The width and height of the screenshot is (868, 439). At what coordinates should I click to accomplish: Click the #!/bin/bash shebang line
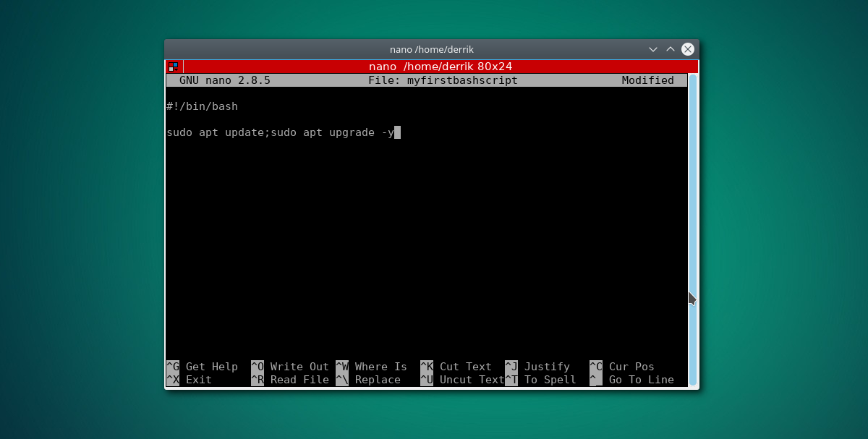point(202,106)
